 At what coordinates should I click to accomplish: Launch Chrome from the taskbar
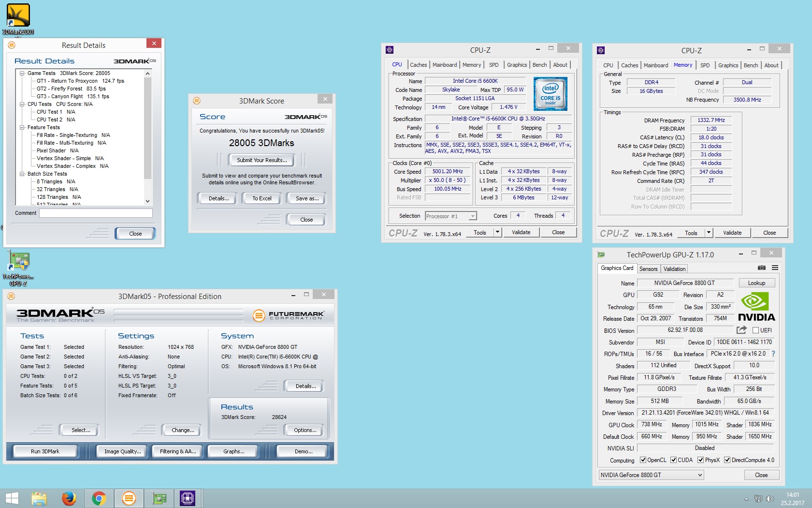99,498
